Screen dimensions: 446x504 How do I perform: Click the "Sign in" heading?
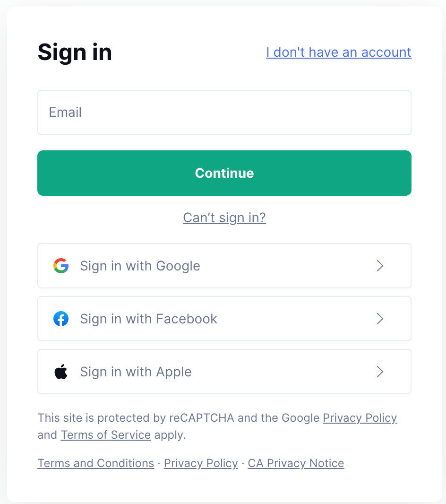pyautogui.click(x=75, y=52)
